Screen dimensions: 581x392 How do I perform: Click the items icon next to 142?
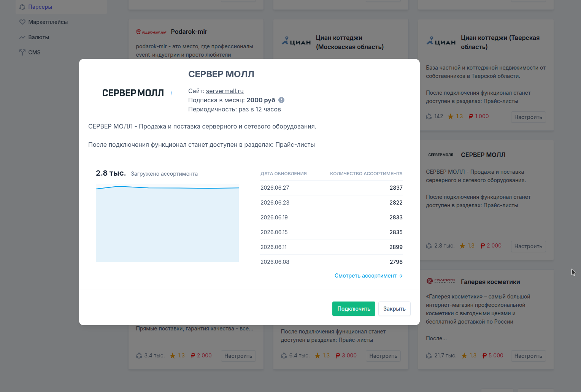429,116
